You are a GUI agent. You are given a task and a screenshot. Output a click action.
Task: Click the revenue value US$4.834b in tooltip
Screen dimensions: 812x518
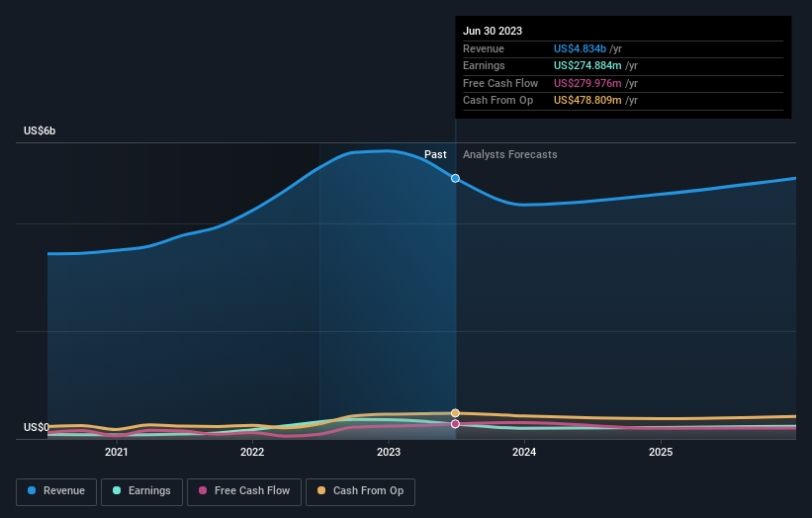pos(580,48)
